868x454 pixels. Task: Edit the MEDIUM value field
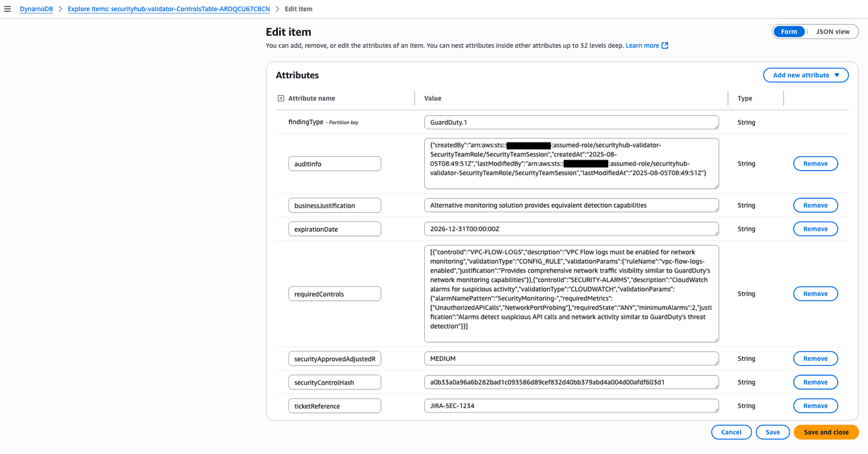click(x=571, y=358)
